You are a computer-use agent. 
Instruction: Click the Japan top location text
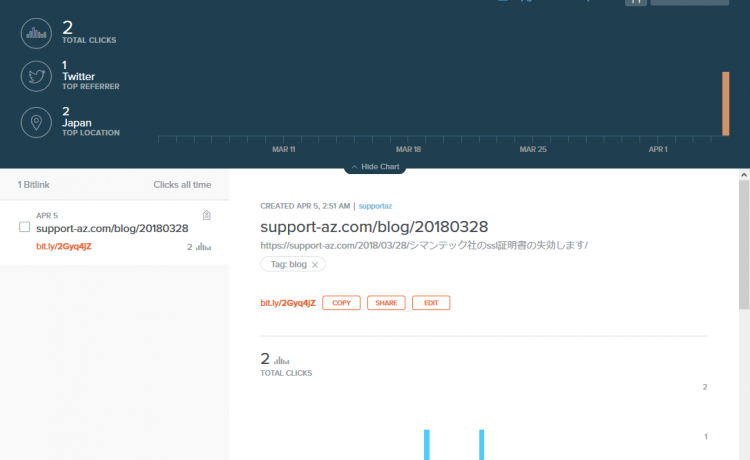coord(77,123)
